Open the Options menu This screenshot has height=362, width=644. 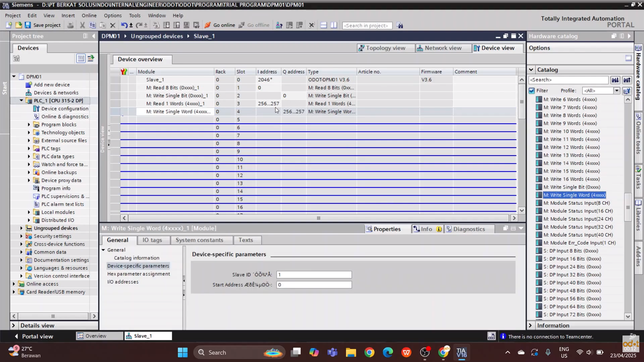(x=113, y=15)
